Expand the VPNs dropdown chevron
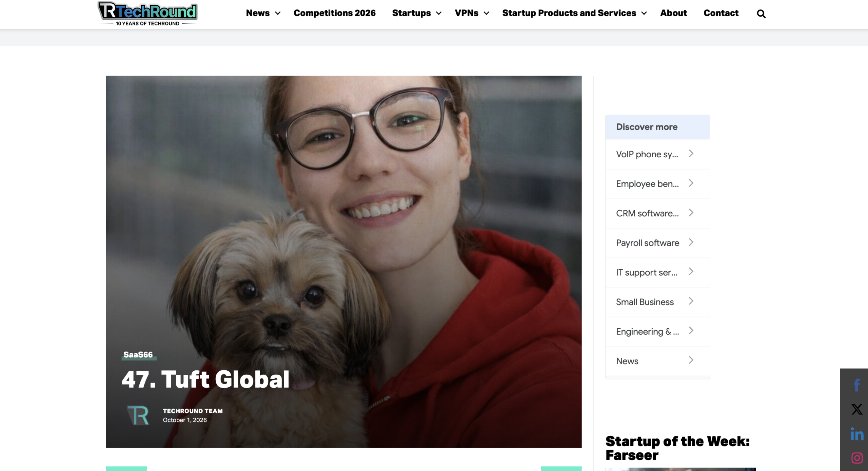The image size is (868, 471). (x=486, y=13)
